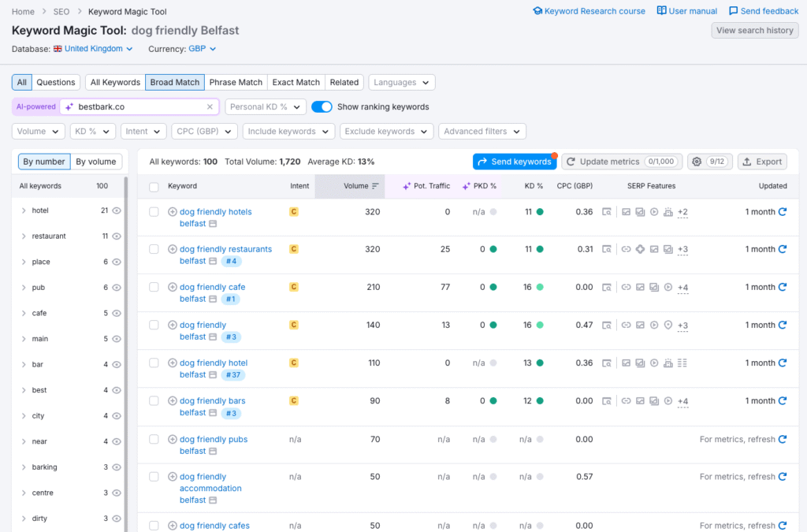
Task: Click the Volume column sort icon
Action: [x=375, y=186]
